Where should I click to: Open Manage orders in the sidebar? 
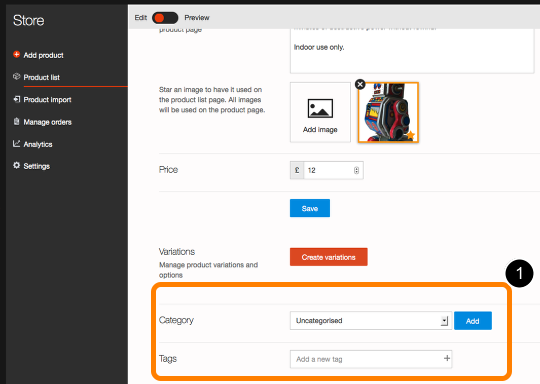pyautogui.click(x=47, y=122)
